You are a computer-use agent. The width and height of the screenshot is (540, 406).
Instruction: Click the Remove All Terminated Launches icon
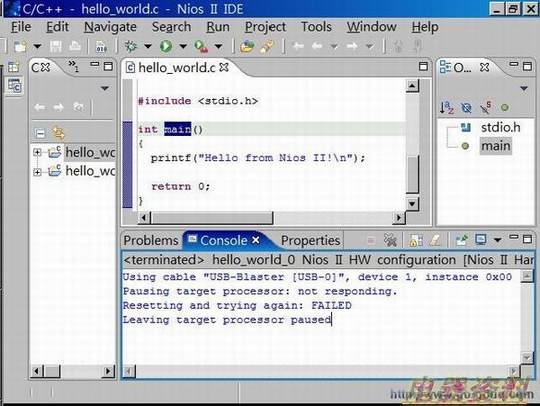point(390,240)
